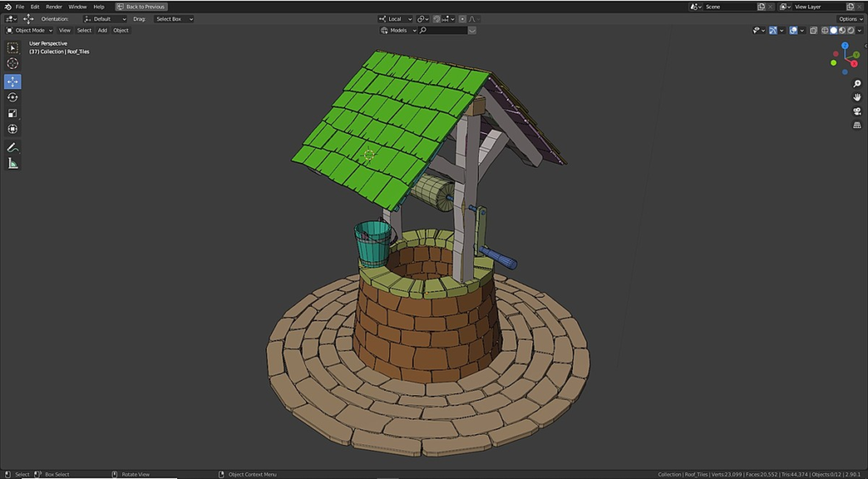
Task: Select the Annotate tool
Action: point(13,148)
